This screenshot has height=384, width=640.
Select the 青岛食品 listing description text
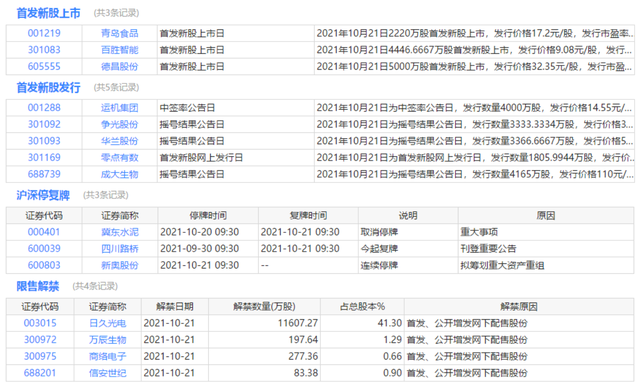pos(475,33)
